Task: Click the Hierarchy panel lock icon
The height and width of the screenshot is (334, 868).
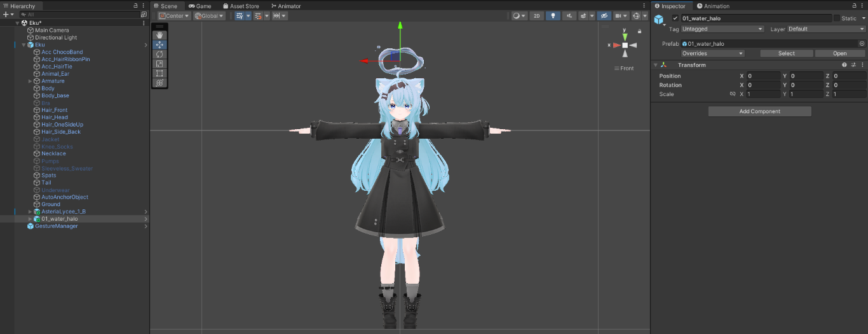Action: click(x=135, y=6)
